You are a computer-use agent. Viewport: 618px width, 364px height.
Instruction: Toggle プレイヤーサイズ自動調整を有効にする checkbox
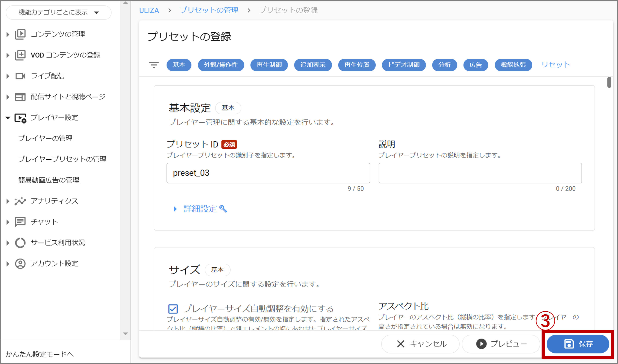click(173, 309)
